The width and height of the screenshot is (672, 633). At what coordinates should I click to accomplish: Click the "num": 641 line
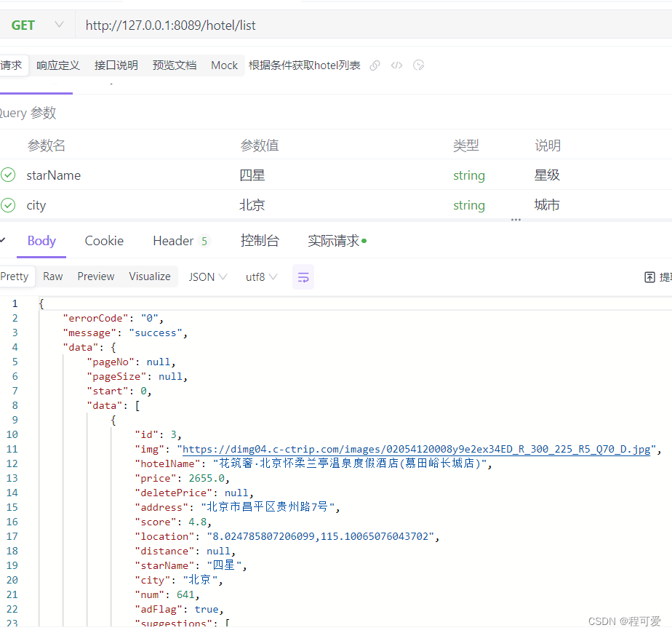(x=167, y=594)
